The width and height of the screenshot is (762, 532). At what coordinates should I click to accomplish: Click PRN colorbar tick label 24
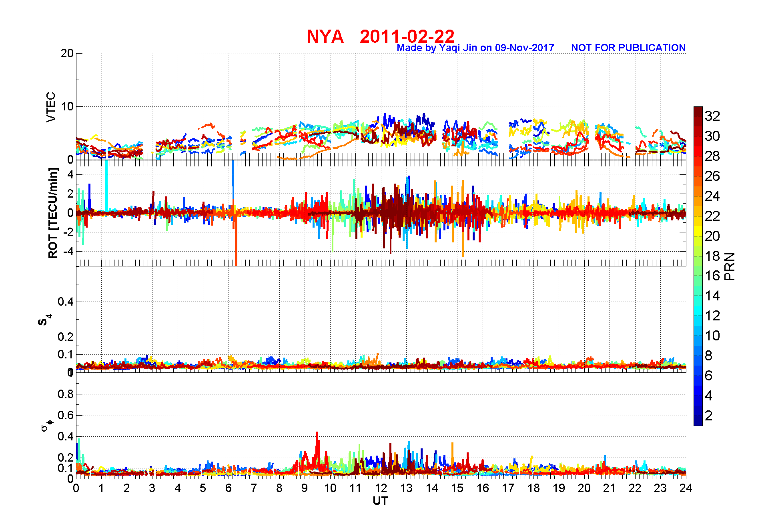(712, 196)
